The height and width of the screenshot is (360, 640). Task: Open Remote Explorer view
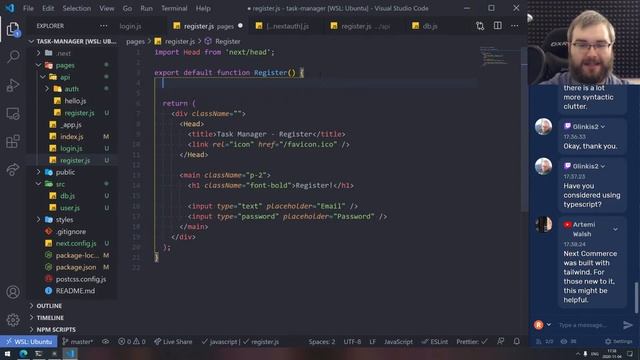[13, 113]
